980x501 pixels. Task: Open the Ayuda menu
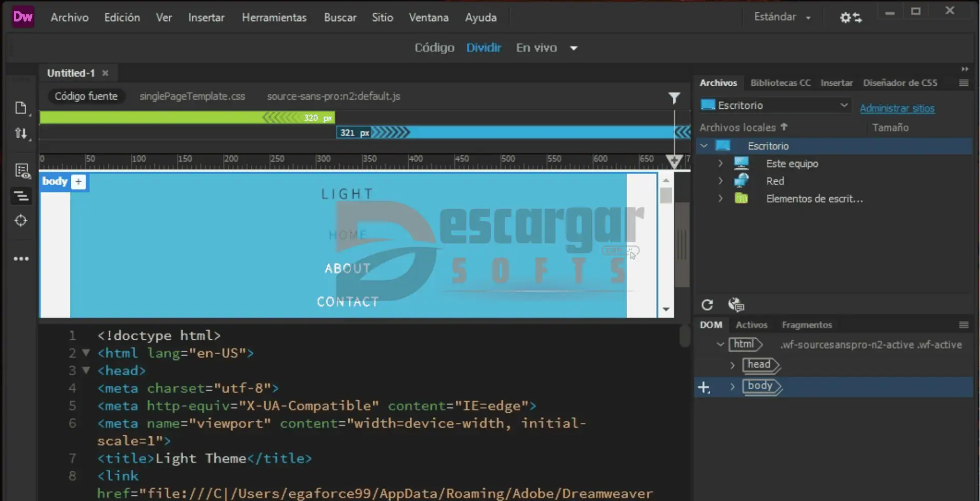coord(481,17)
